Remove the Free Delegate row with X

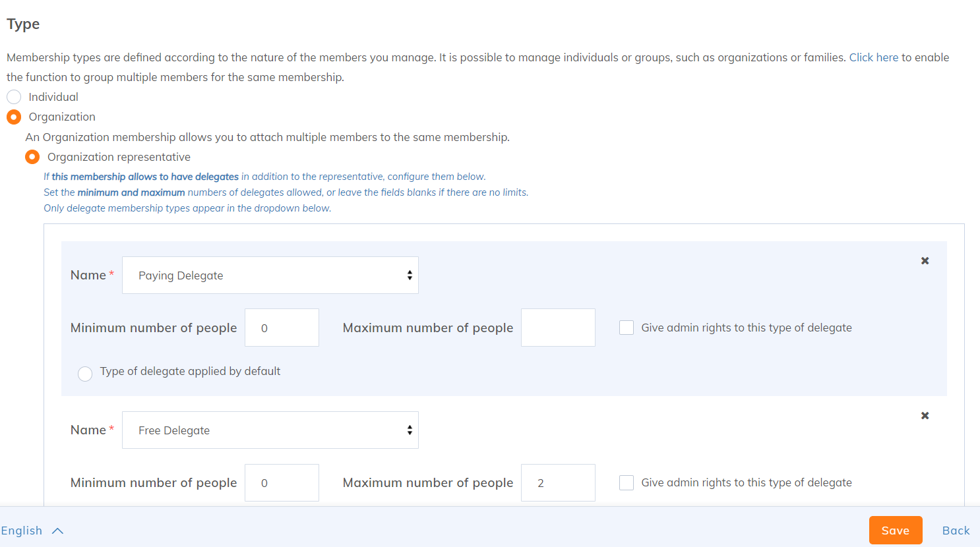pos(925,416)
